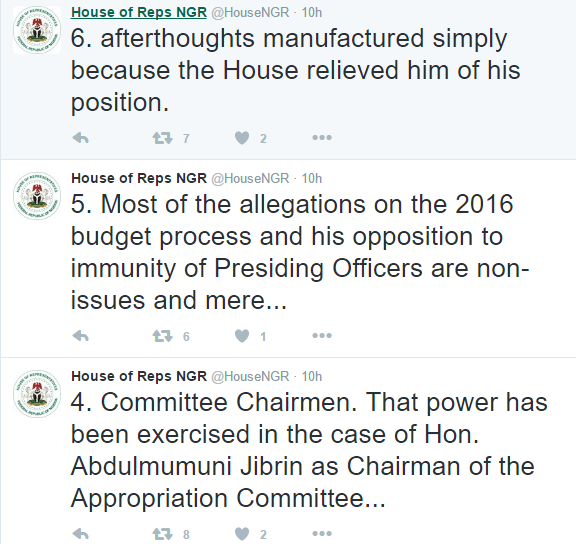
Task: Expand tweet 5 text about Presiding Officers
Action: 300,252
